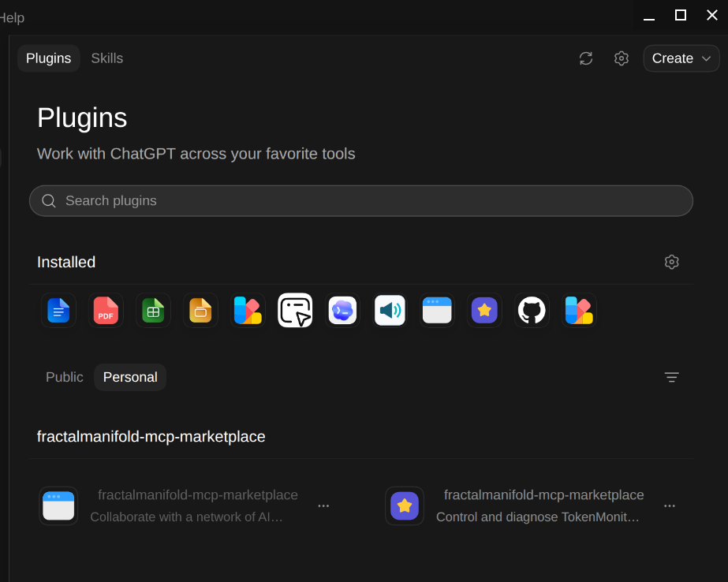728x582 pixels.
Task: Expand the Create dropdown
Action: click(681, 58)
